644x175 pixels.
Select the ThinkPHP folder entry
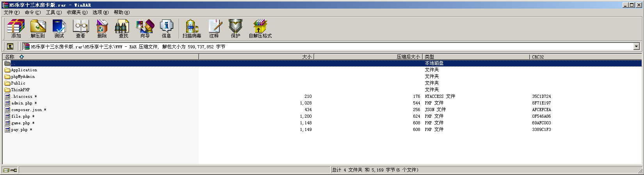(x=20, y=90)
